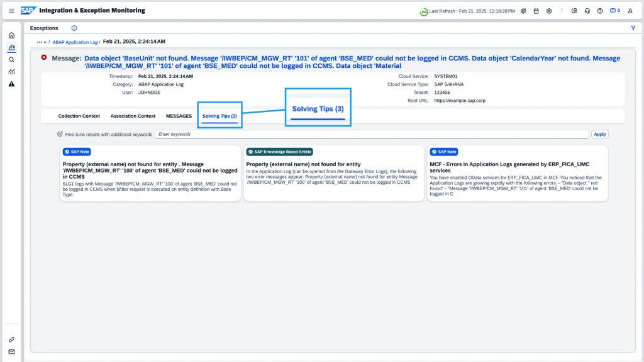
Task: Open the Collection Context tab
Action: (79, 116)
